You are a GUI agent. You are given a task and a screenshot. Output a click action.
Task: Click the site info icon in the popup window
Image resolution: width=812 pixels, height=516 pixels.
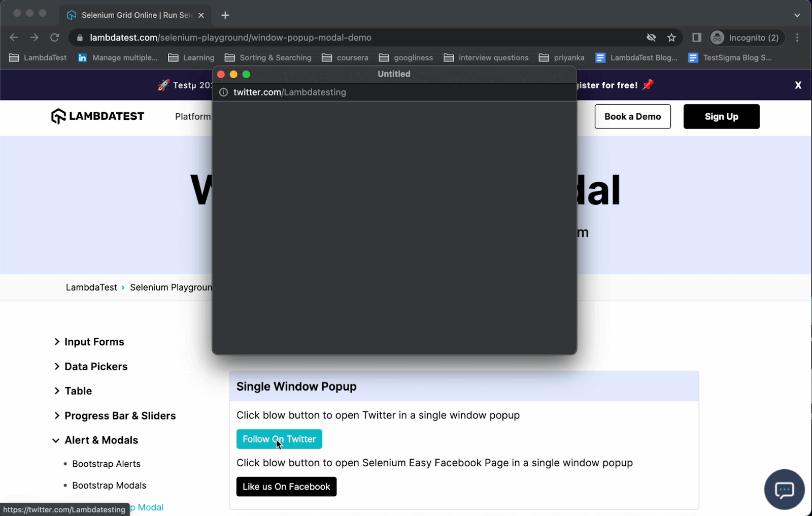pos(223,92)
